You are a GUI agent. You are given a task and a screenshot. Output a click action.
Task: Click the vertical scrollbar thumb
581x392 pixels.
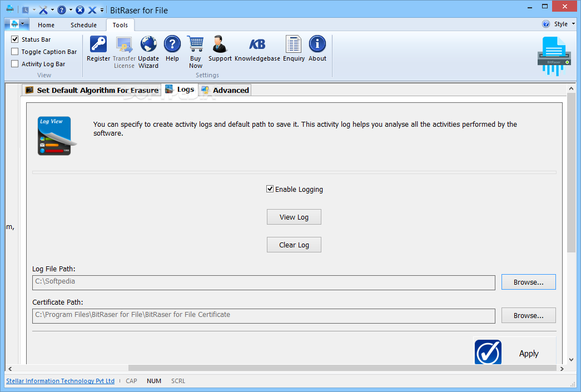pos(571,173)
